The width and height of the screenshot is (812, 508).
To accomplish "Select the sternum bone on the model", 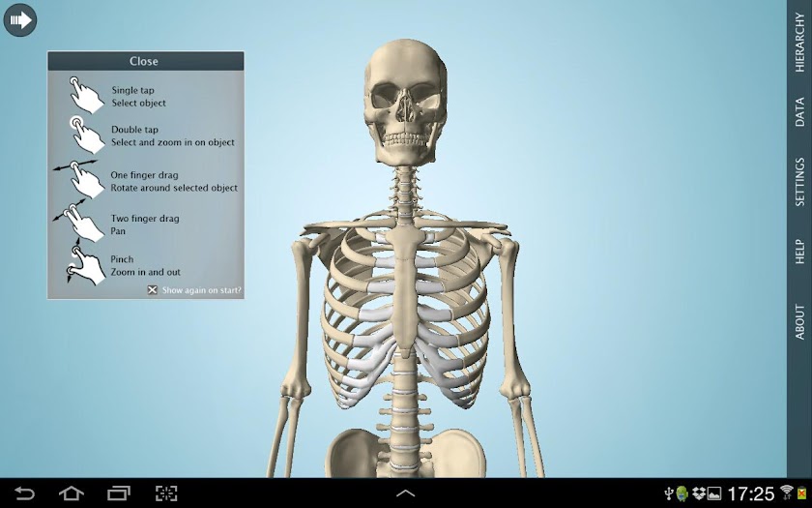I will pyautogui.click(x=404, y=290).
